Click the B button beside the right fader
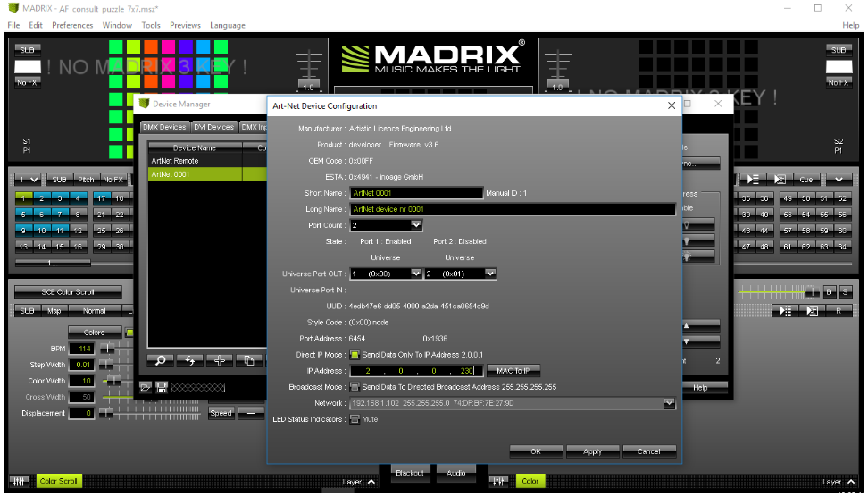Screen dimensions: 868x497 [829, 291]
